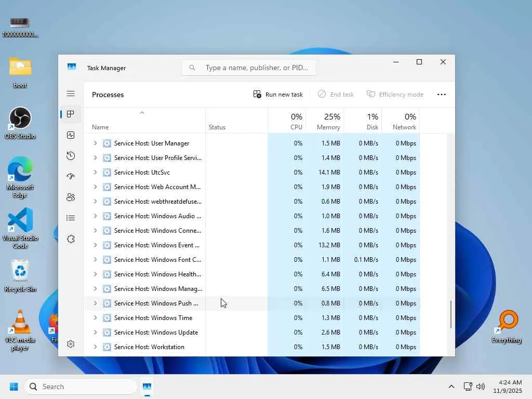Image resolution: width=532 pixels, height=399 pixels.
Task: Open Visual Studio Code desktop shortcut
Action: coord(20,228)
